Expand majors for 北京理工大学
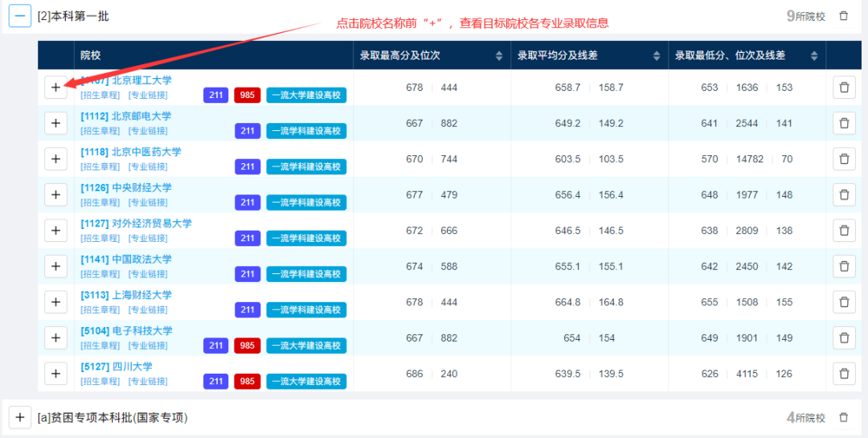868x438 pixels. [x=56, y=88]
